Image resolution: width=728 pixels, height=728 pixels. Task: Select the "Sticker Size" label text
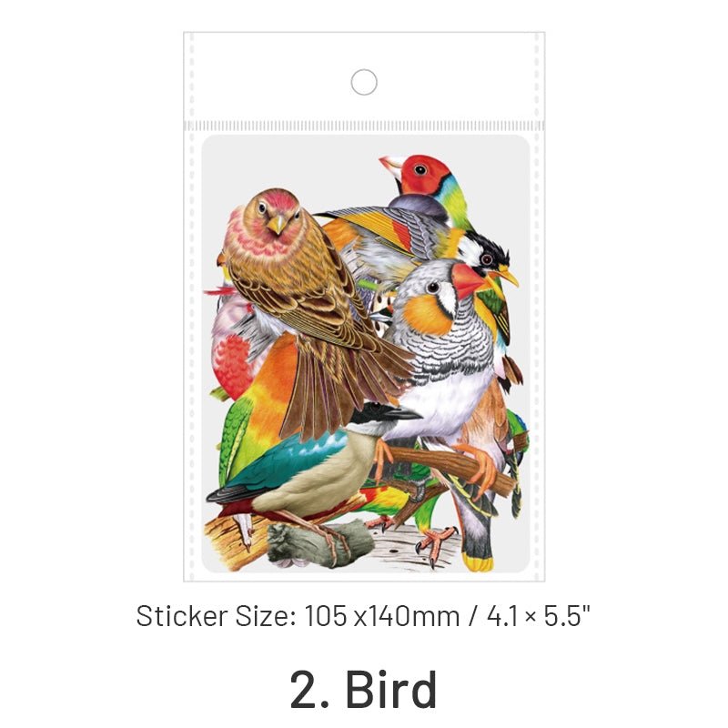click(x=216, y=616)
